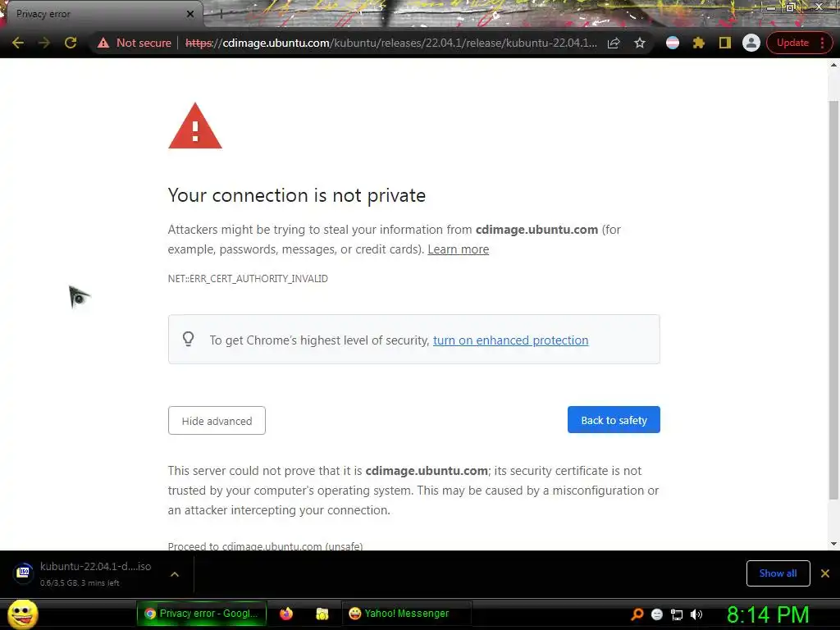
Task: Open the file manager taskbar icon
Action: pyautogui.click(x=322, y=614)
